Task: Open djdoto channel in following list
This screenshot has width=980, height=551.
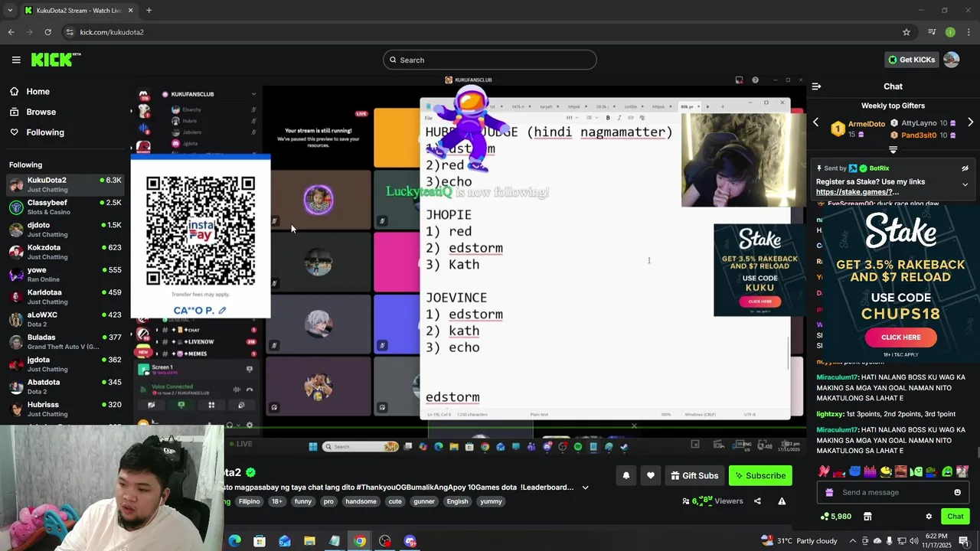Action: pyautogui.click(x=65, y=230)
